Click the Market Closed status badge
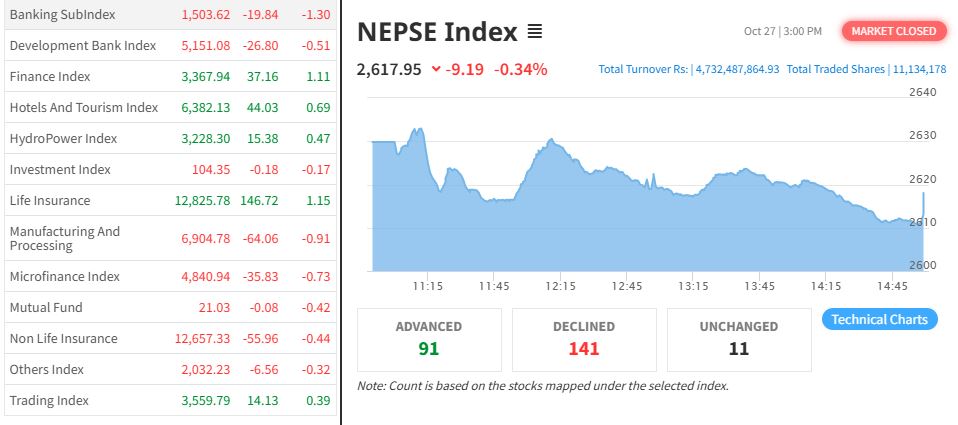The height and width of the screenshot is (425, 958). (894, 31)
